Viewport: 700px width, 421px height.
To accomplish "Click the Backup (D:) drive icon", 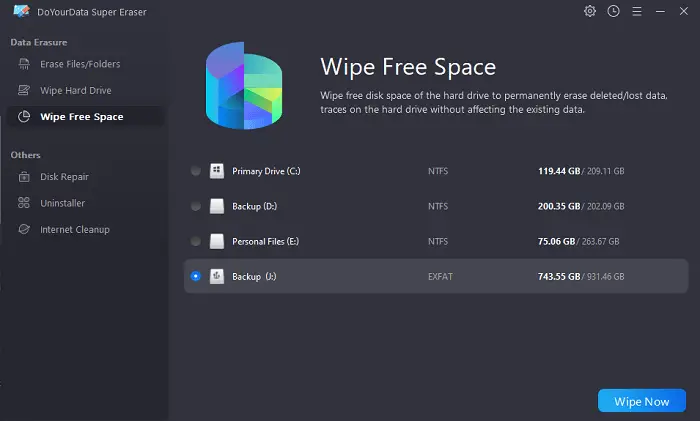I will pyautogui.click(x=217, y=206).
